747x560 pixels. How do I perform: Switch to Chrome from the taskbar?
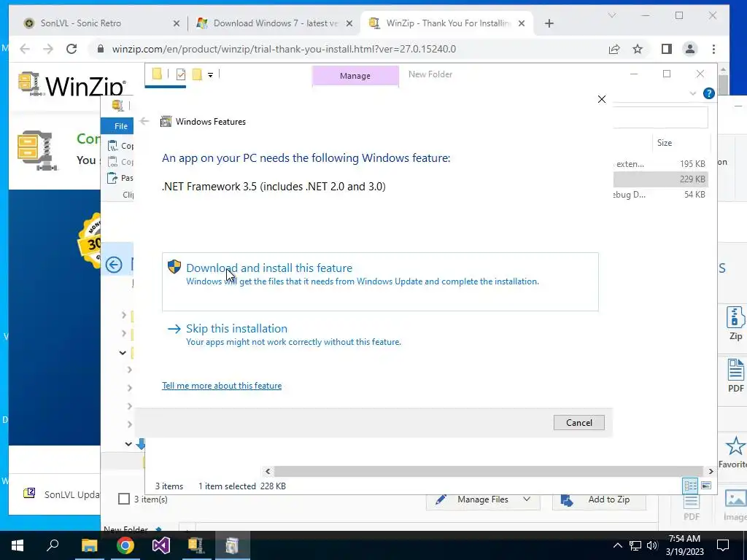pos(125,545)
